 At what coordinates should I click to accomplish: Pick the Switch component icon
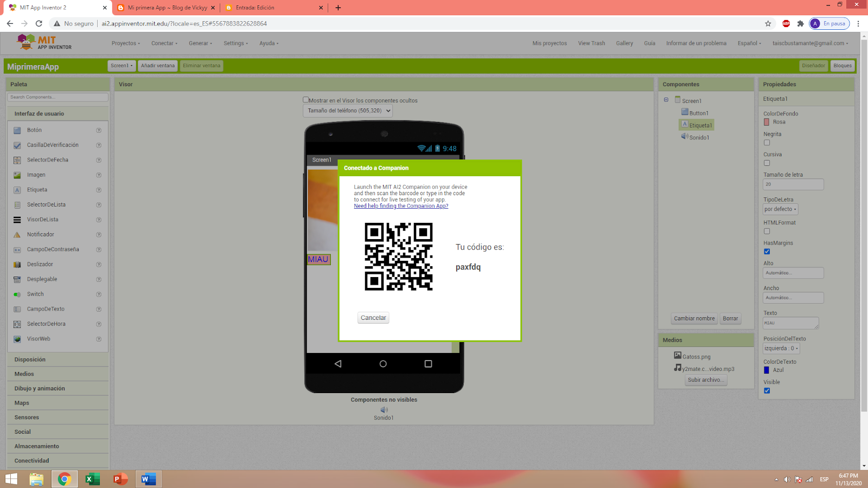17,294
